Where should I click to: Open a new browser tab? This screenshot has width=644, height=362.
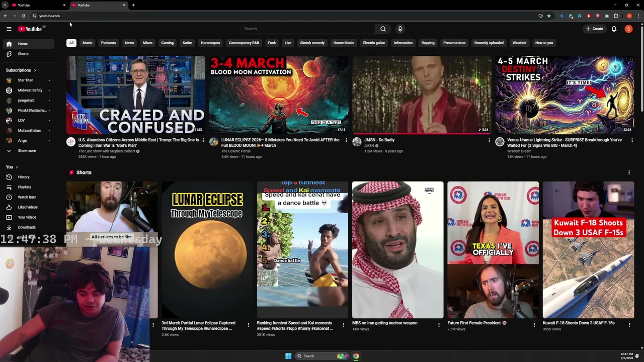(133, 5)
